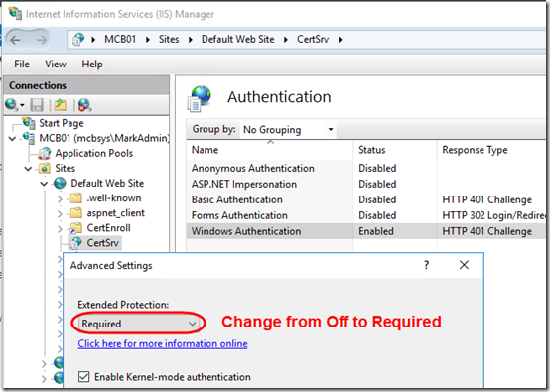The image size is (550, 392).
Task: Click Enabled status of Windows Authentication
Action: tap(376, 231)
